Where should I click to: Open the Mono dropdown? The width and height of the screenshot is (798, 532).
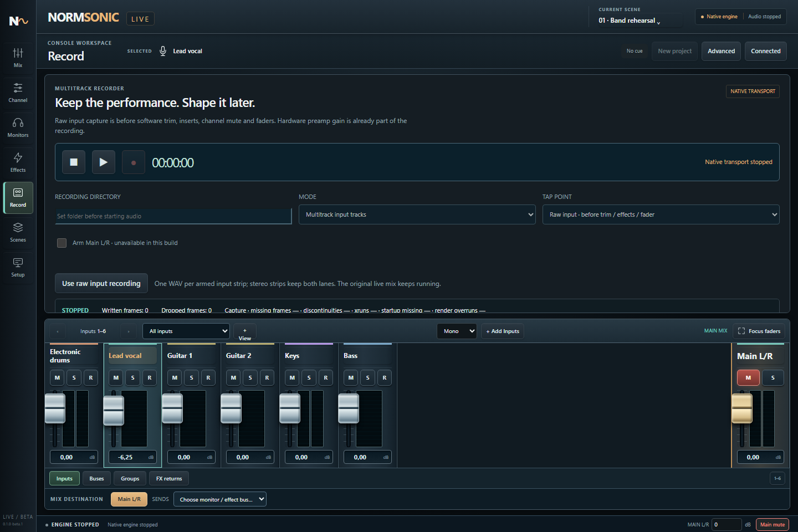click(x=457, y=331)
